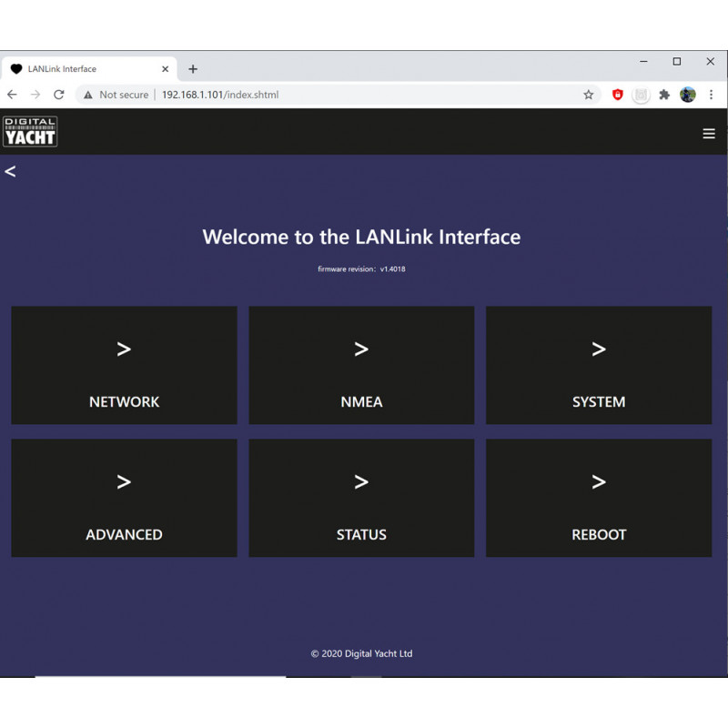
Task: Click the white back chevron icon
Action: [x=10, y=171]
